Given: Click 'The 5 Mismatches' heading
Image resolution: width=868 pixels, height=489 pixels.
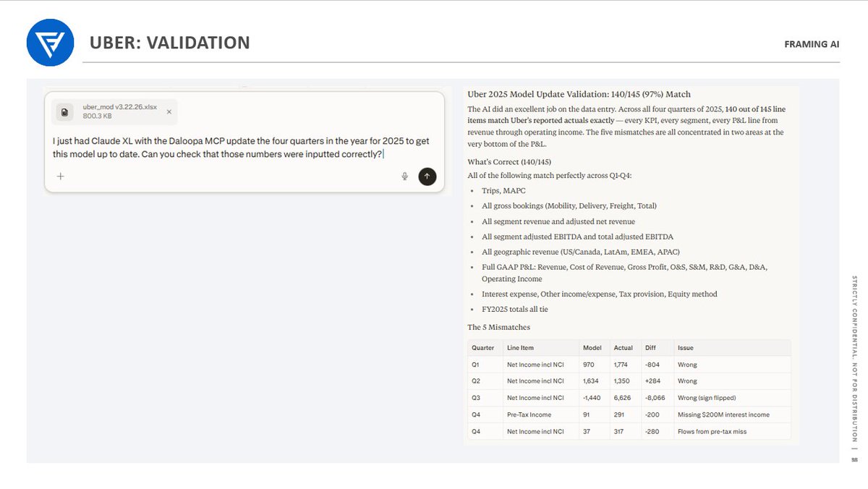Looking at the screenshot, I should pyautogui.click(x=498, y=327).
